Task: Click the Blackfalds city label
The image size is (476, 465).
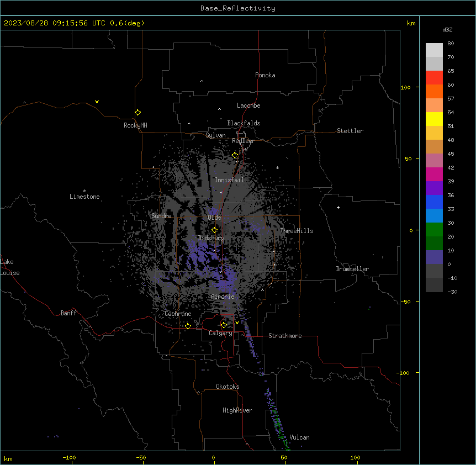Action: point(244,123)
